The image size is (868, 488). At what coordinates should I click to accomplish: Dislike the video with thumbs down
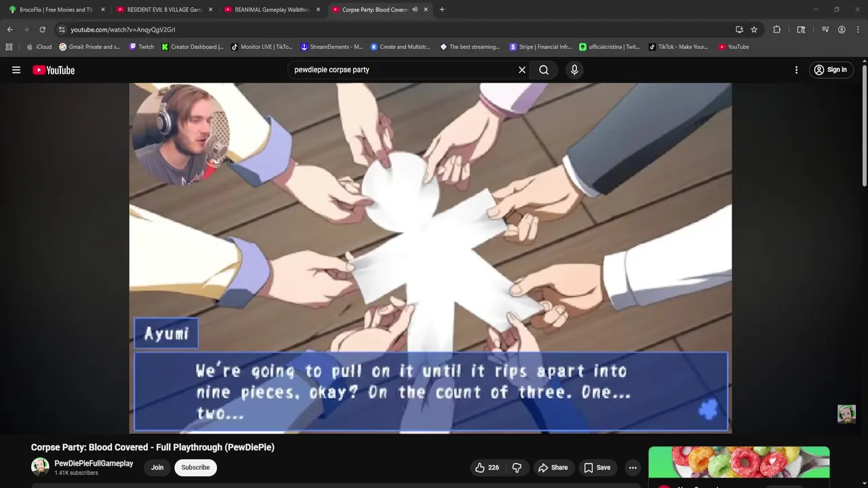(x=517, y=468)
